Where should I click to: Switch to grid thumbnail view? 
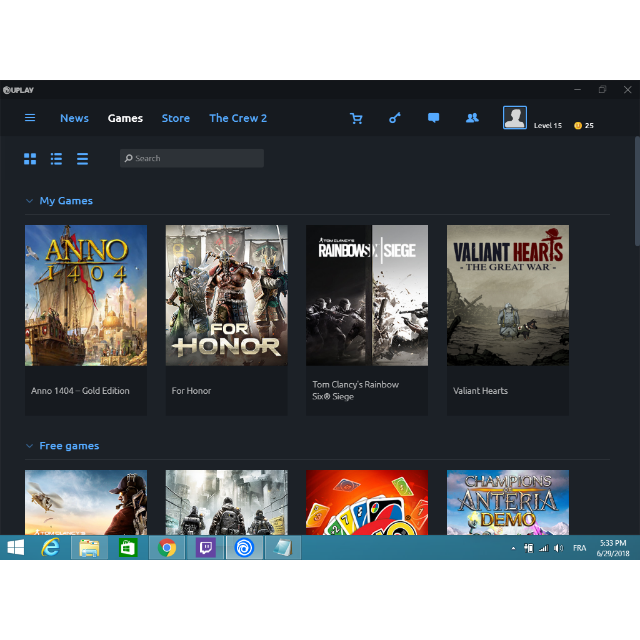30,159
